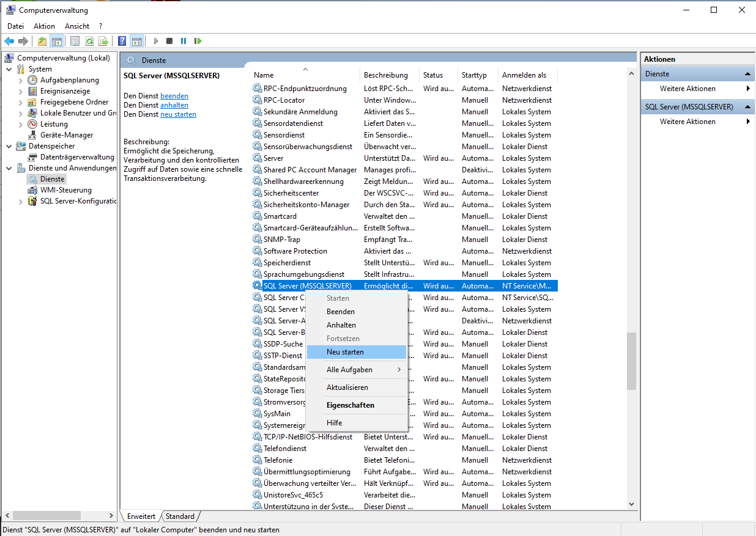The width and height of the screenshot is (756, 536).
Task: Sort by the Starttyp column header
Action: click(x=475, y=75)
